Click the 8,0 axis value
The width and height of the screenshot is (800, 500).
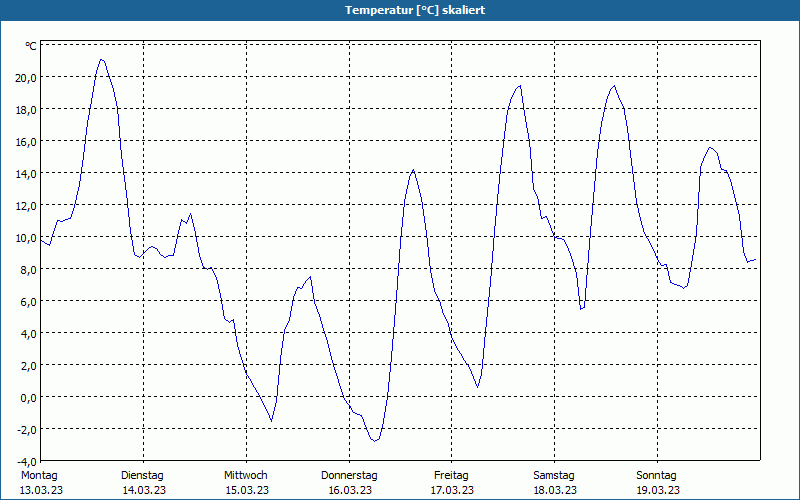click(x=28, y=270)
